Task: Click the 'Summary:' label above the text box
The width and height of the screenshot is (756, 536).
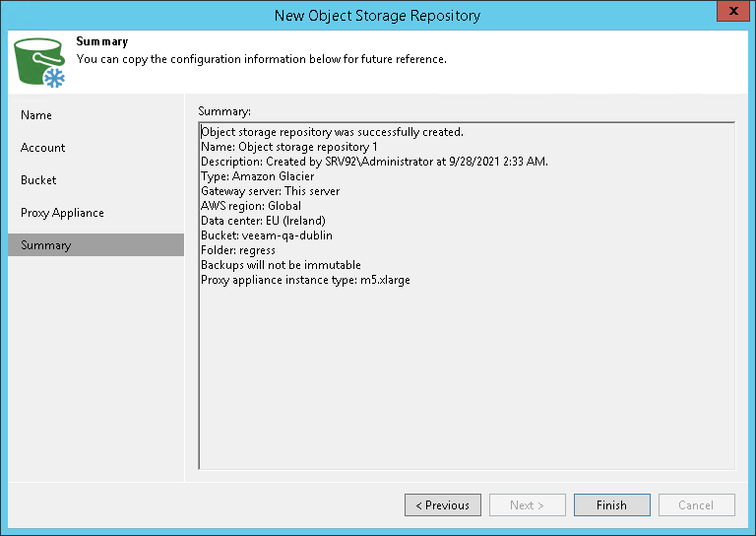Action: pyautogui.click(x=224, y=110)
